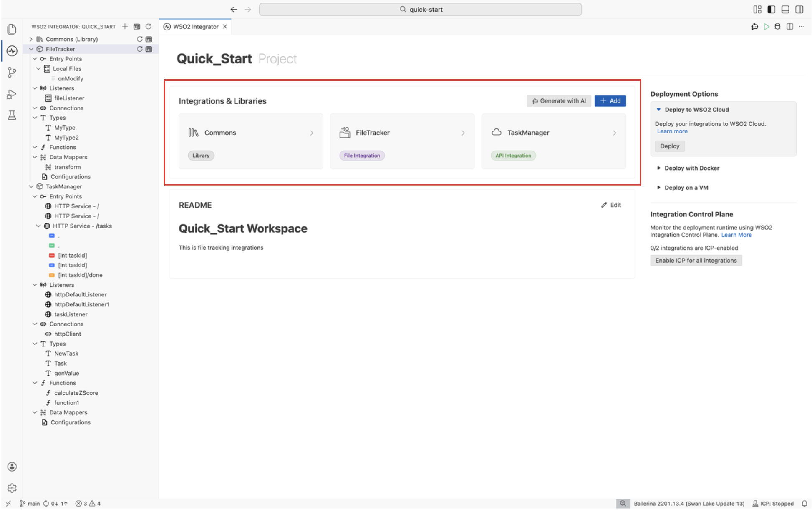
Task: Select the genValue type
Action: coord(66,373)
